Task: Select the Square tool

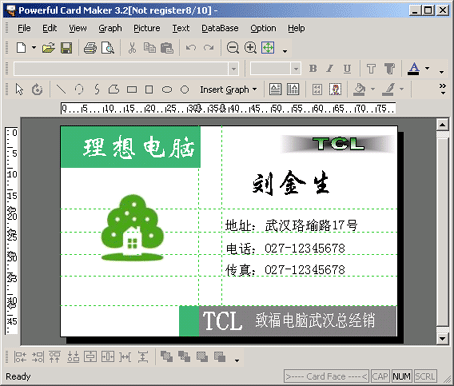Action: pos(149,89)
